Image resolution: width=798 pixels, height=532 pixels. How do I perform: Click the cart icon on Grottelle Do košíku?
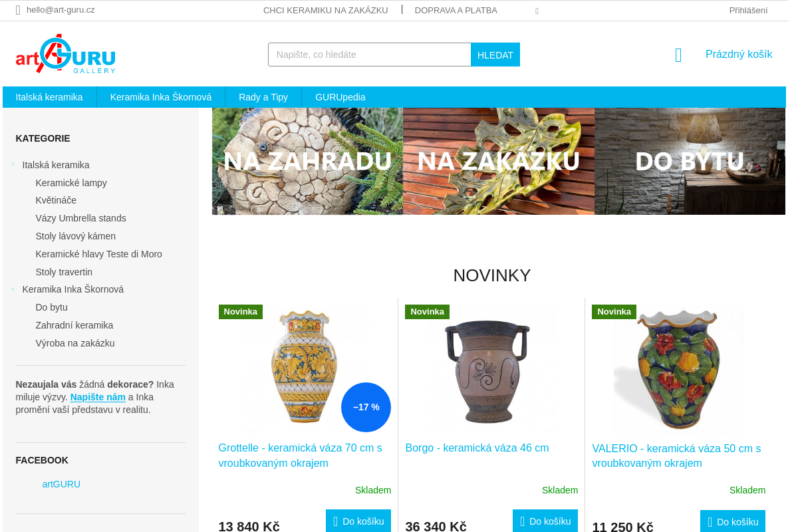pyautogui.click(x=336, y=521)
